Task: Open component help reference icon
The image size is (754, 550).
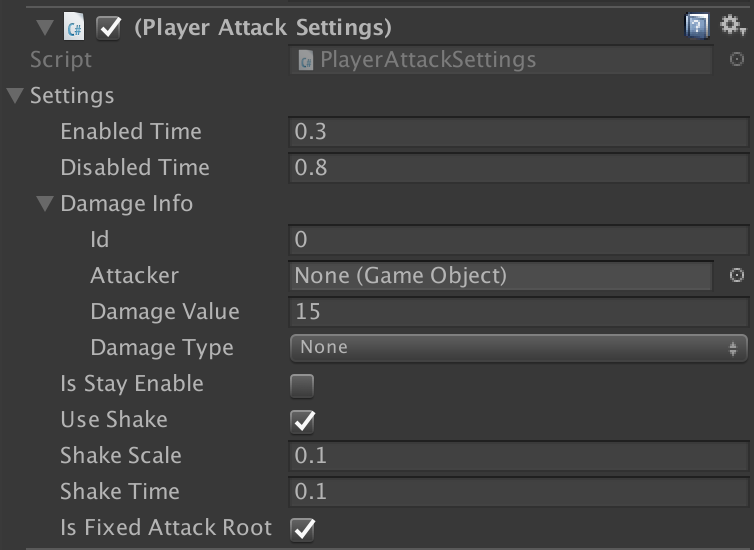Action: tap(697, 26)
